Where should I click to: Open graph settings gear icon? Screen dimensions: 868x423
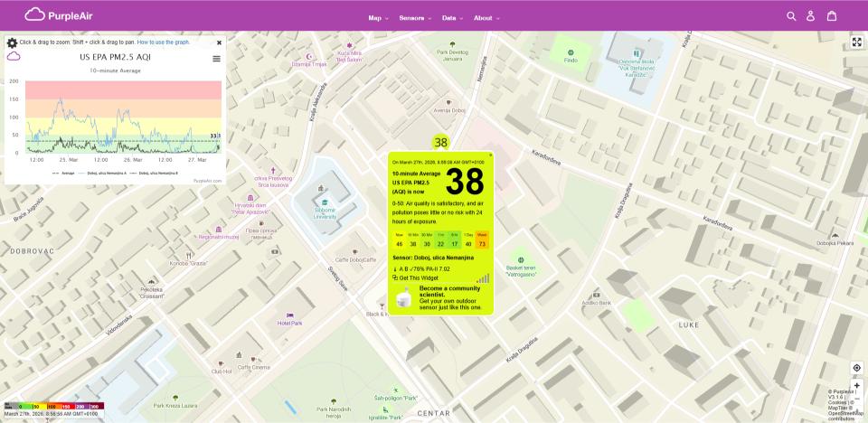point(12,42)
